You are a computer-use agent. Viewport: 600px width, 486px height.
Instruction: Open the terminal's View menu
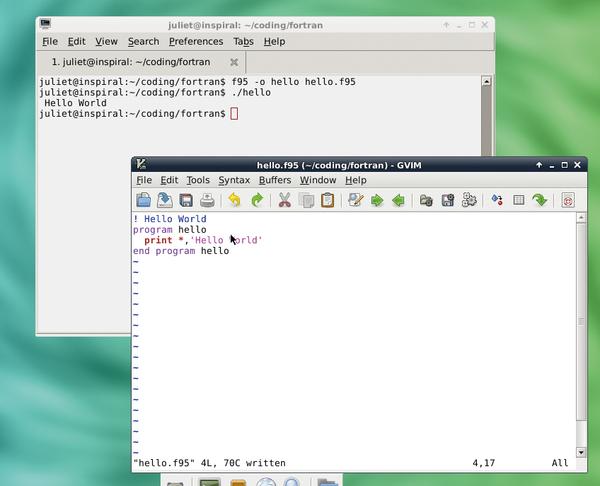106,41
